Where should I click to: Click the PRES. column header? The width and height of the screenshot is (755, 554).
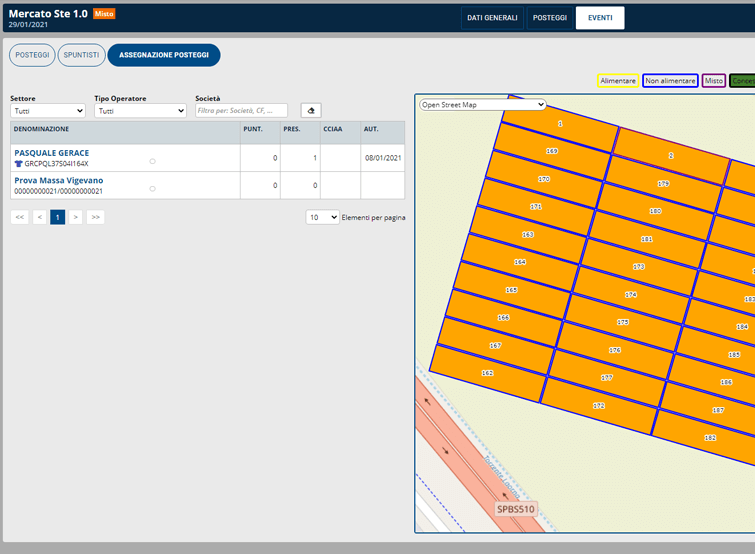pos(300,132)
